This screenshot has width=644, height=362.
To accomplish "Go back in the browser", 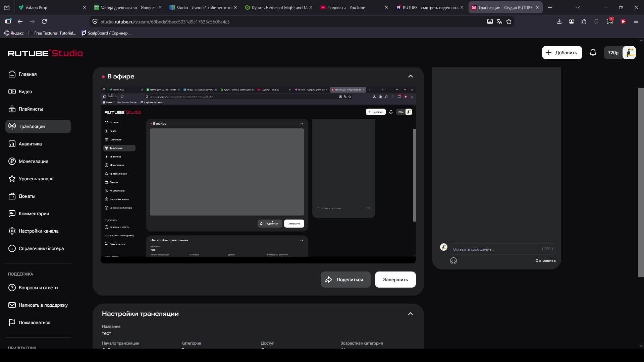I will tap(20, 21).
